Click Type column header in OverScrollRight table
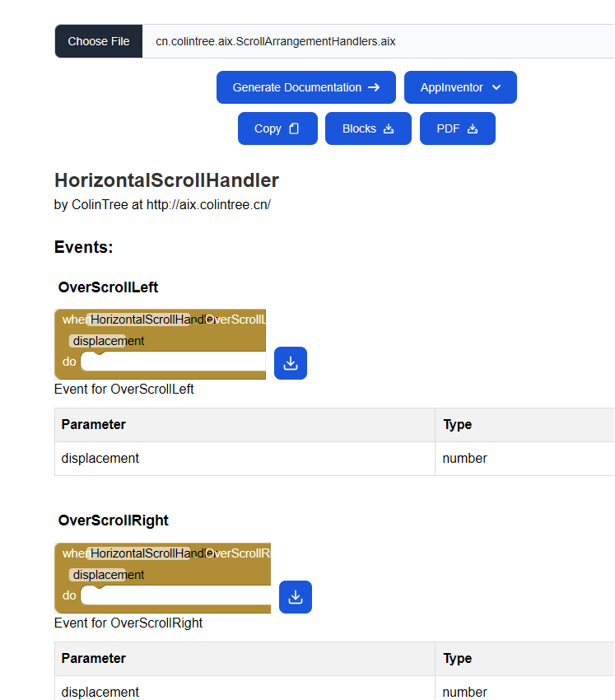The image size is (615, 700). click(457, 659)
